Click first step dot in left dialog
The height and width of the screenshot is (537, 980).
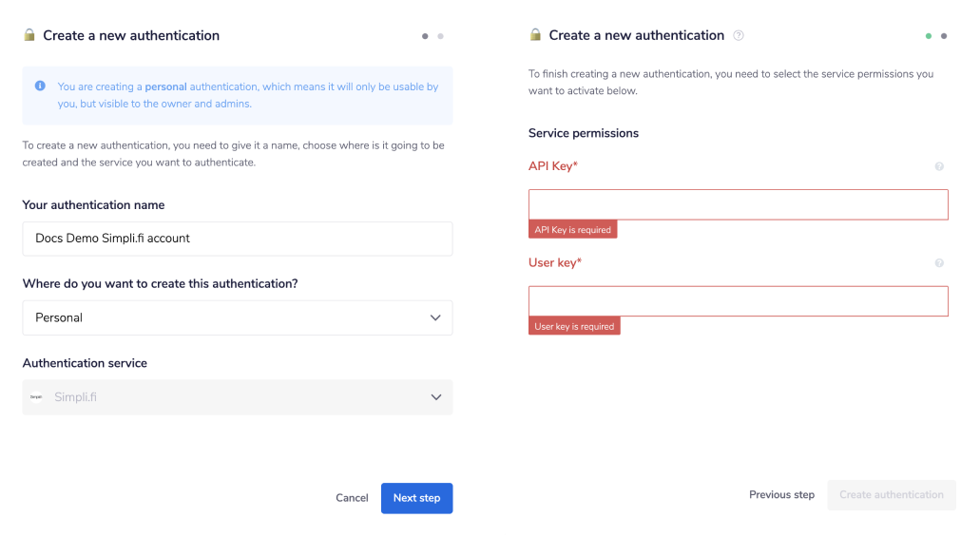click(x=425, y=36)
